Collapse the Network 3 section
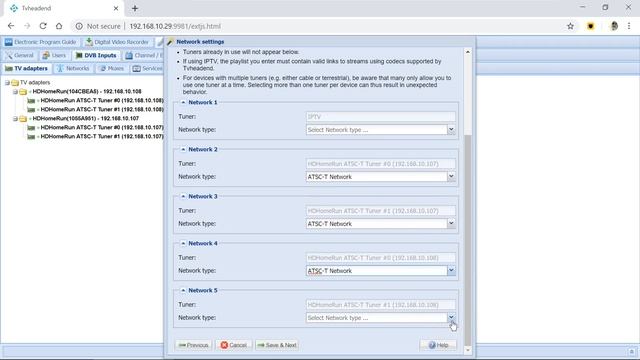The height and width of the screenshot is (360, 640). pyautogui.click(x=183, y=196)
